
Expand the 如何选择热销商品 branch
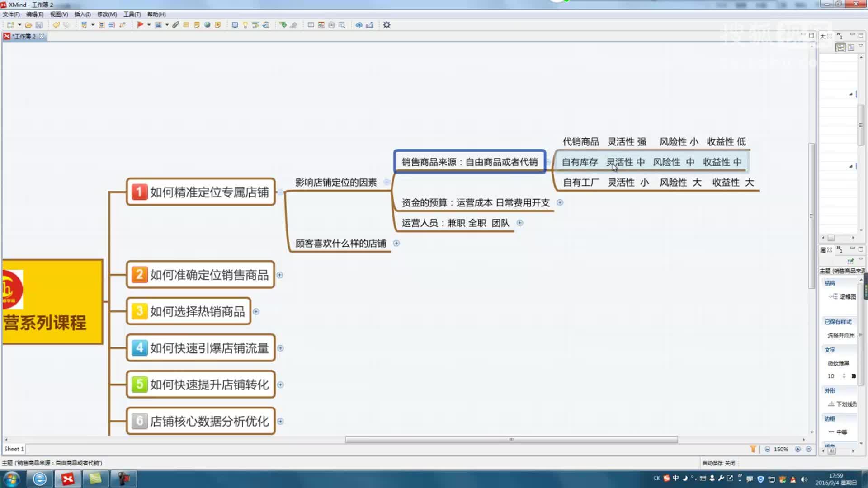[x=256, y=311]
